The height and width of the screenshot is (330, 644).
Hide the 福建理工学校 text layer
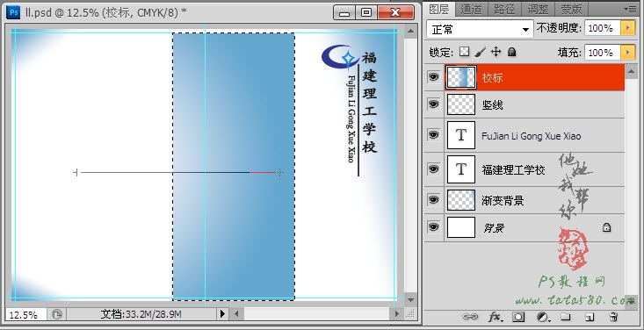coord(433,169)
